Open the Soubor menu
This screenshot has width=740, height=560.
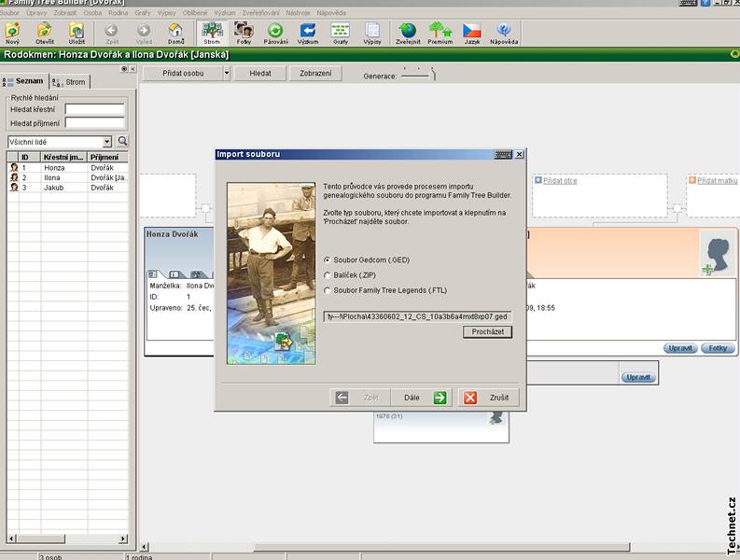[x=9, y=13]
